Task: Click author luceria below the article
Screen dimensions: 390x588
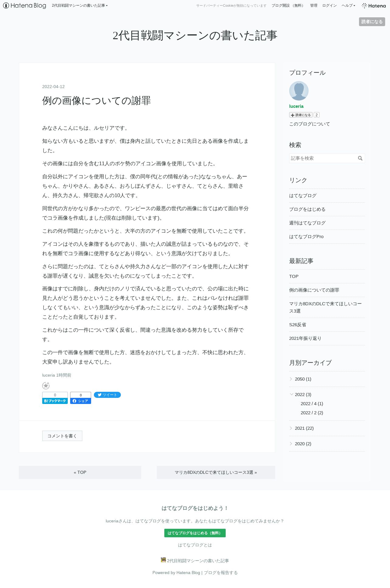Action: [49, 375]
